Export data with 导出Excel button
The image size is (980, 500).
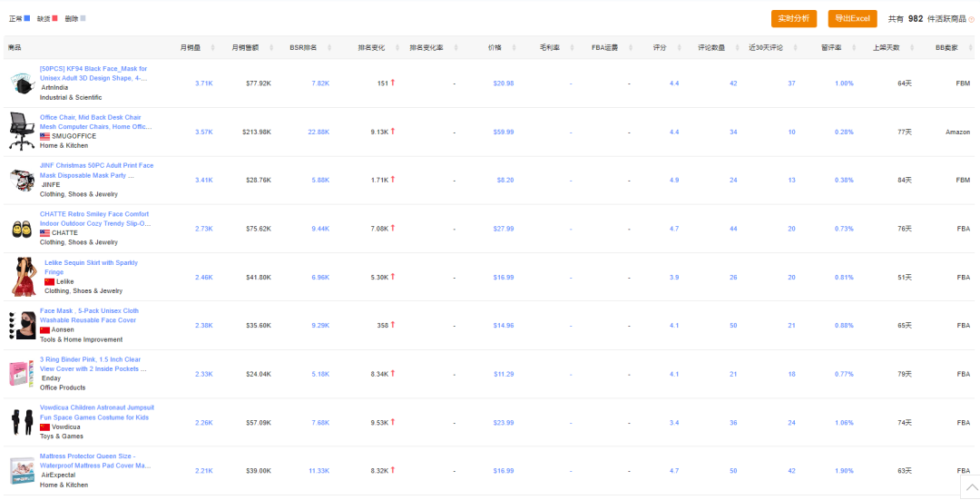(852, 19)
